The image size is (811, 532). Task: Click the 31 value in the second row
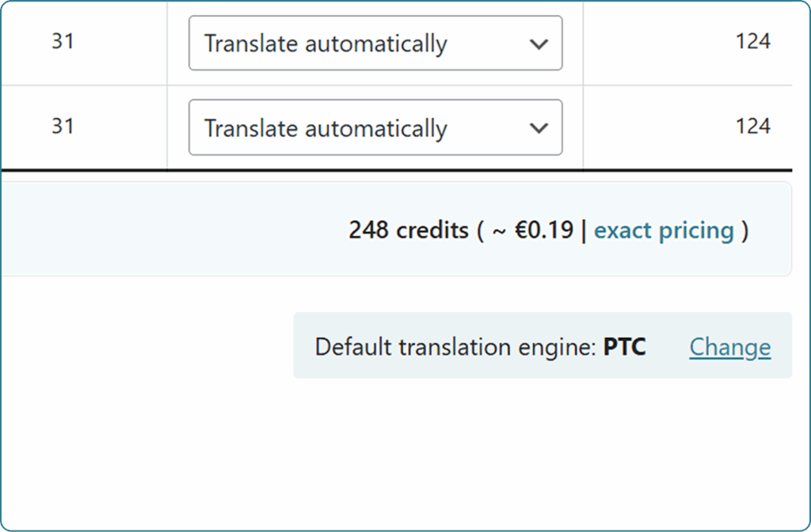coord(63,126)
